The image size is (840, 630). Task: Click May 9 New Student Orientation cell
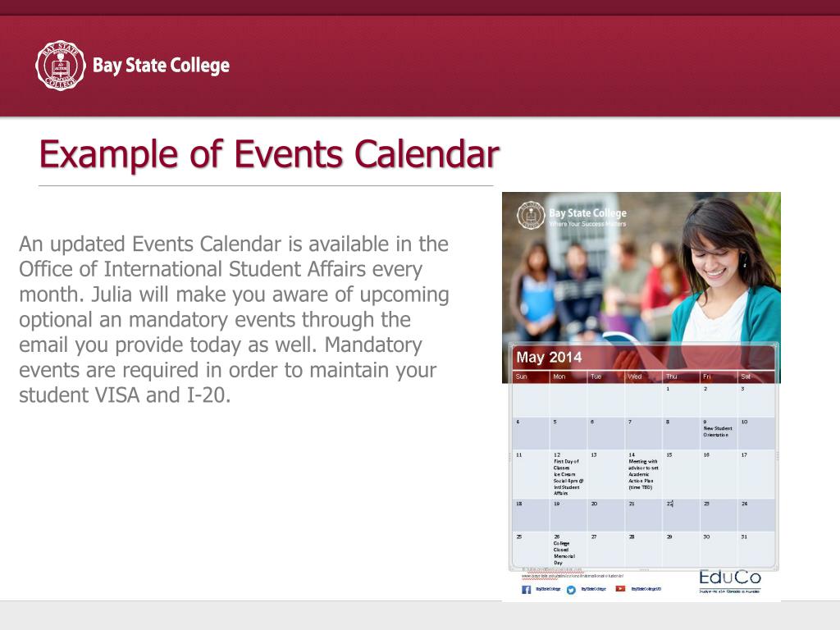point(718,432)
